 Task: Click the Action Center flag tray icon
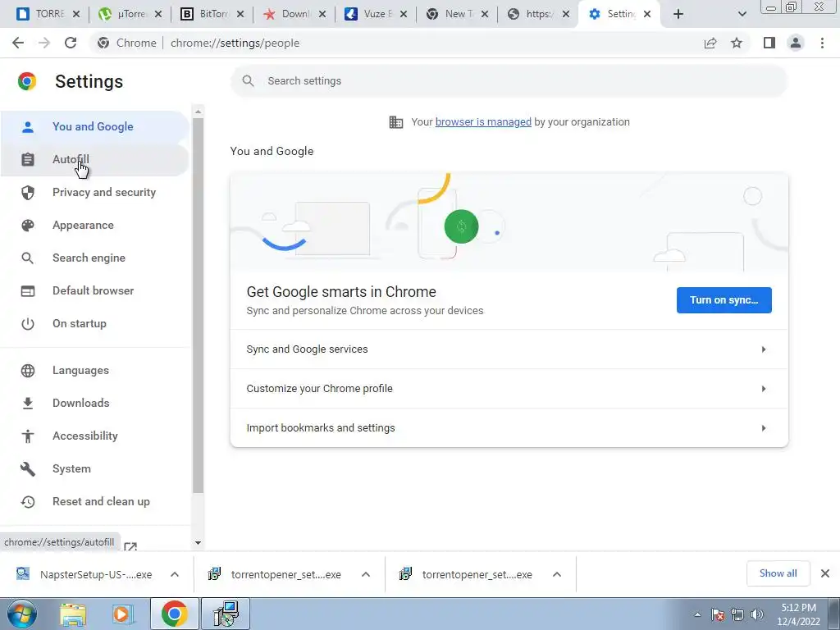click(718, 614)
